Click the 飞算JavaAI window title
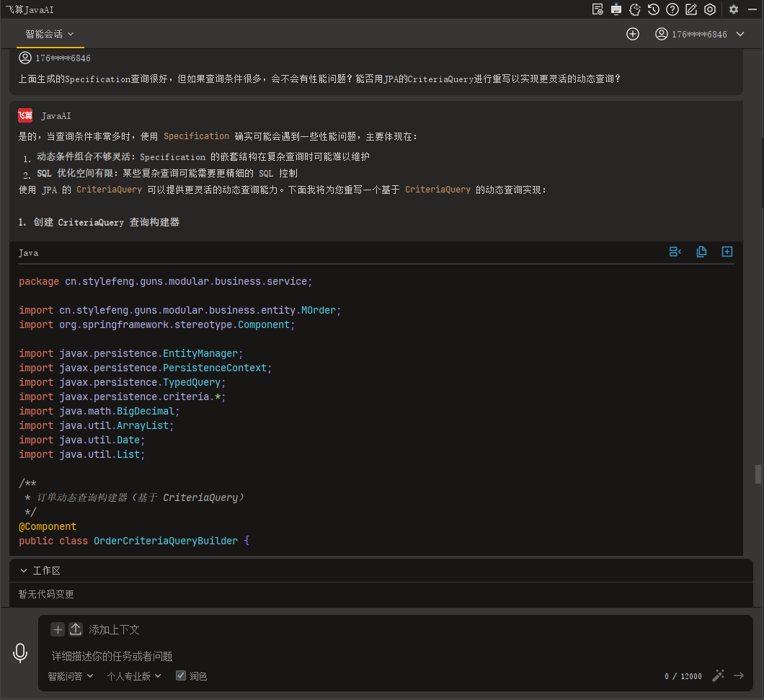The height and width of the screenshot is (700, 764). click(30, 10)
